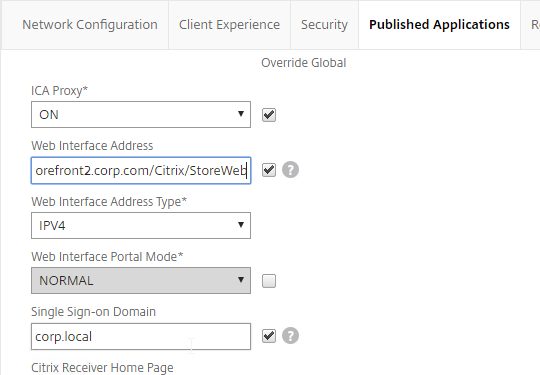Click the Web Interface Address input field
The width and height of the screenshot is (540, 375).
pos(141,170)
